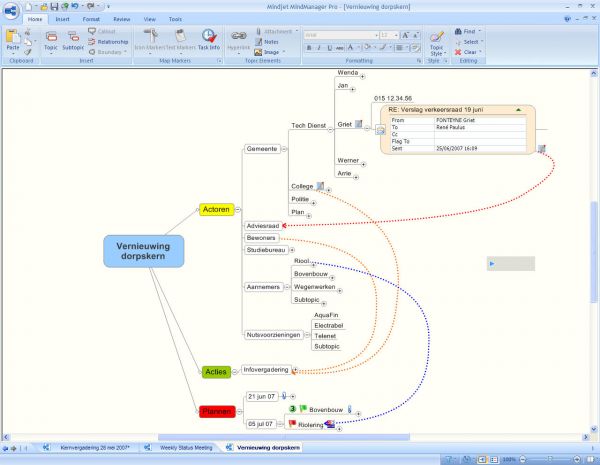
Task: Open the Review ribbon tab
Action: tap(122, 19)
